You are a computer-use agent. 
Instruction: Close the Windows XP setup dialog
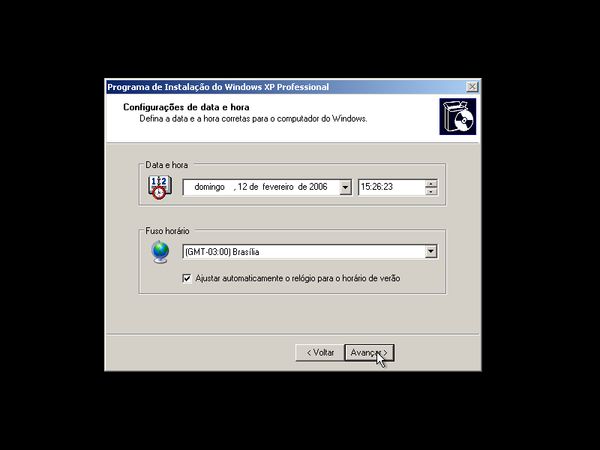[x=472, y=87]
